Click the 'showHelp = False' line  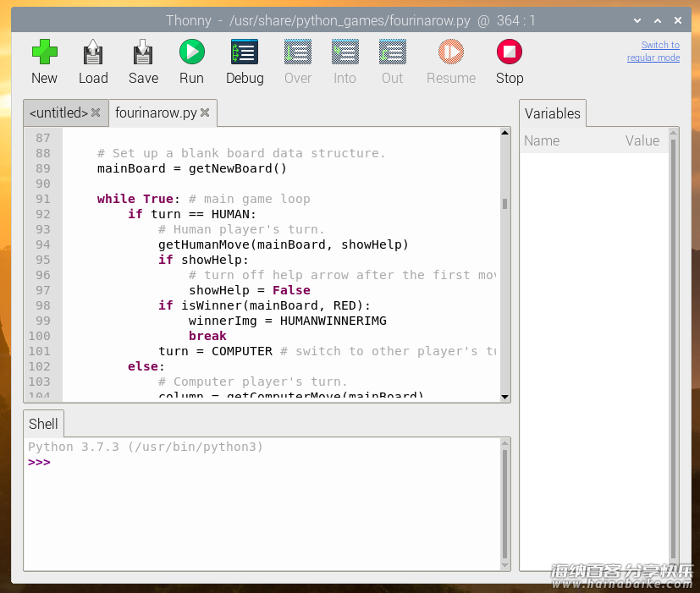(249, 290)
